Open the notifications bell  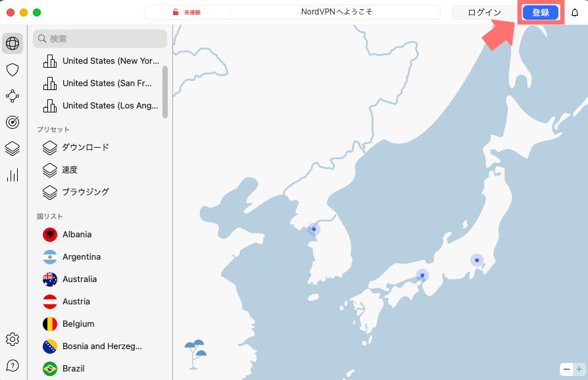point(574,12)
